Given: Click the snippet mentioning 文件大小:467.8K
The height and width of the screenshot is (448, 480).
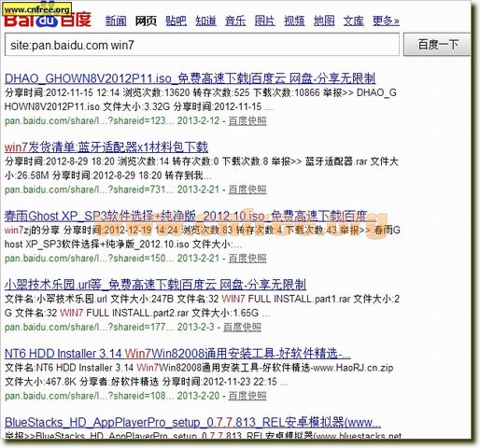Looking at the screenshot, I should [199, 374].
